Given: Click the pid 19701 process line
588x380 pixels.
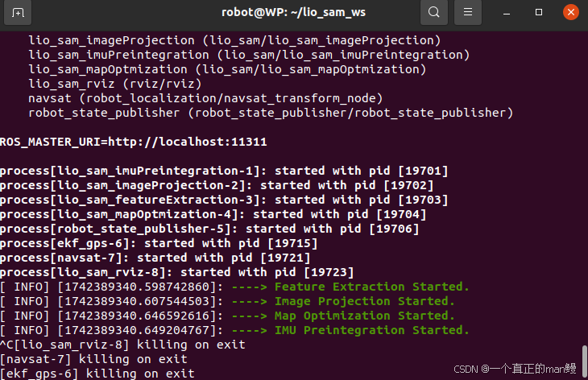Looking at the screenshot, I should click(224, 171).
